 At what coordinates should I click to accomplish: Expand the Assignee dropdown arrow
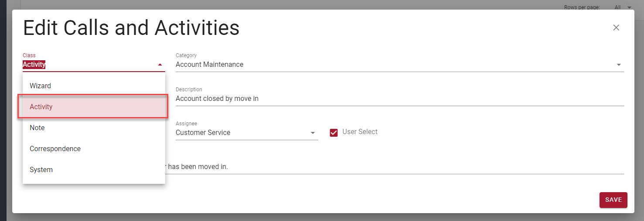(313, 133)
